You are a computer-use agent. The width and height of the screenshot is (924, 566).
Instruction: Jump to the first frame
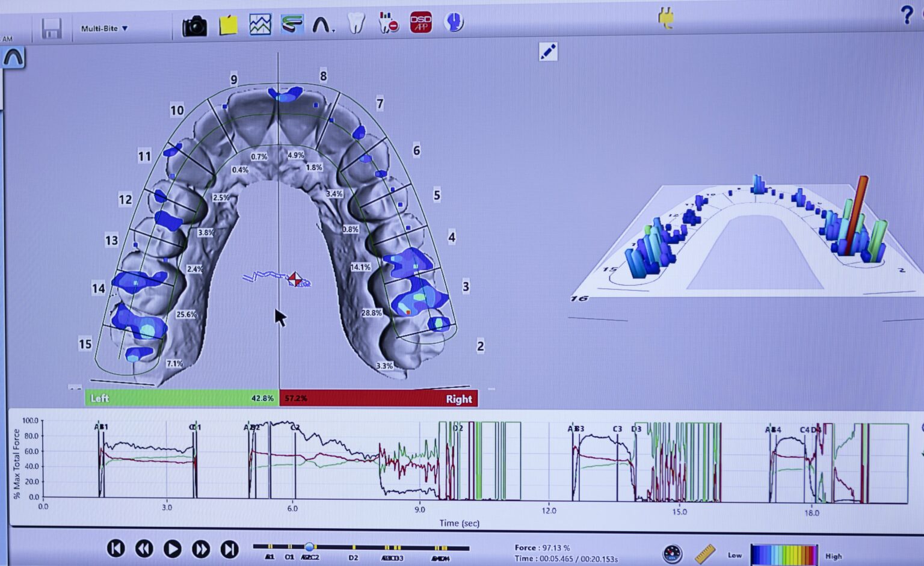[115, 549]
